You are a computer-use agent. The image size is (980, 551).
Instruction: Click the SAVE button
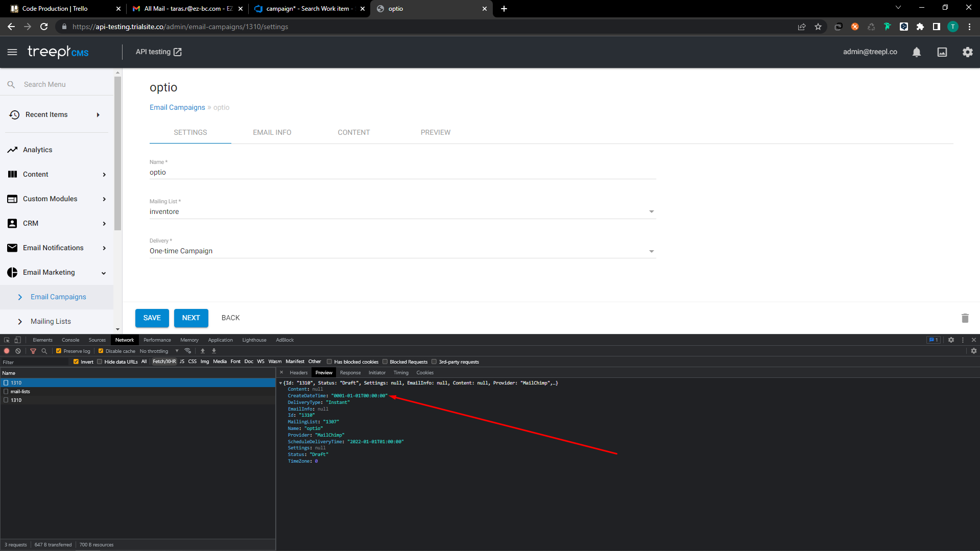(152, 318)
